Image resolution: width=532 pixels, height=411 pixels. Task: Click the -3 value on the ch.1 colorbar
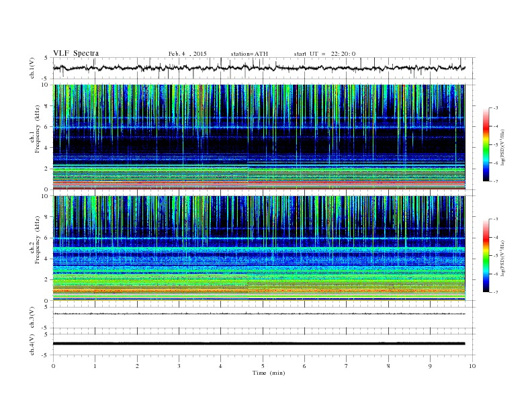[496, 108]
